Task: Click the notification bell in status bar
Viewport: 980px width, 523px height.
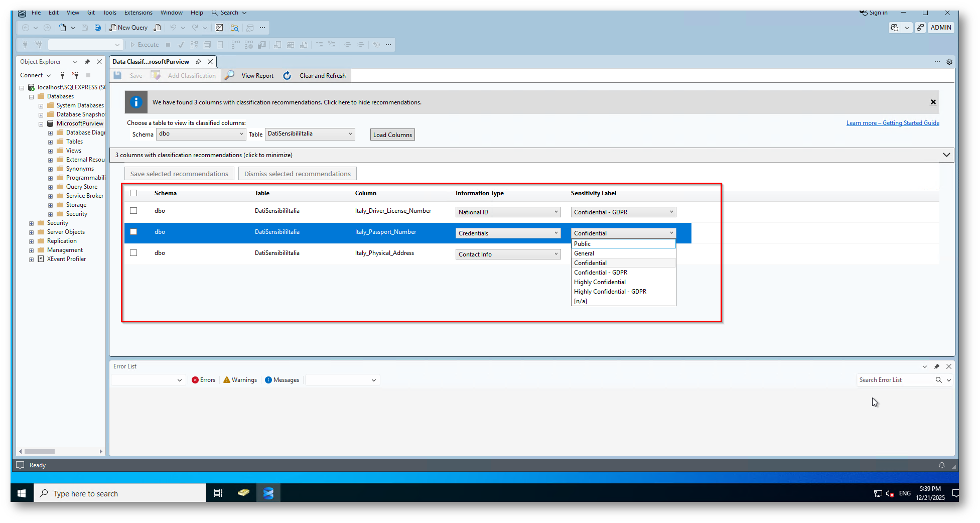Action: click(941, 465)
